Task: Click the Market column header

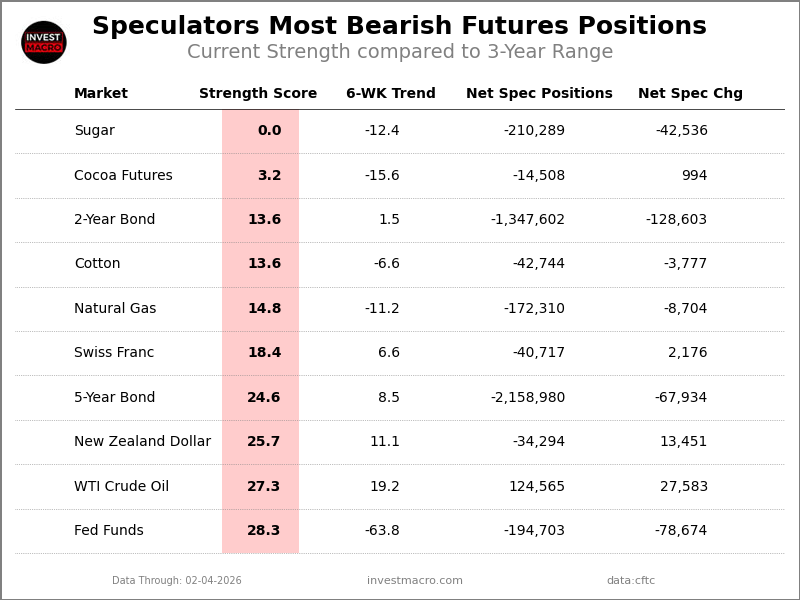Action: [x=101, y=94]
